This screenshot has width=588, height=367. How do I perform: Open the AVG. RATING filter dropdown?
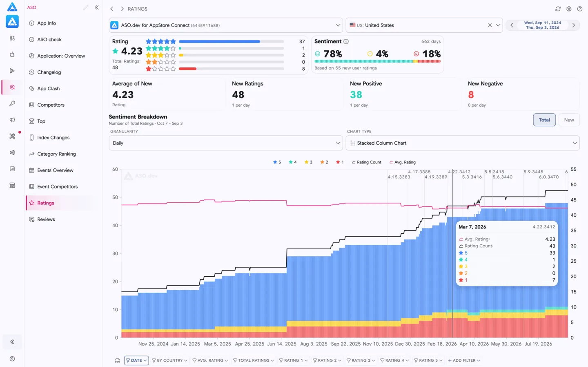210,360
